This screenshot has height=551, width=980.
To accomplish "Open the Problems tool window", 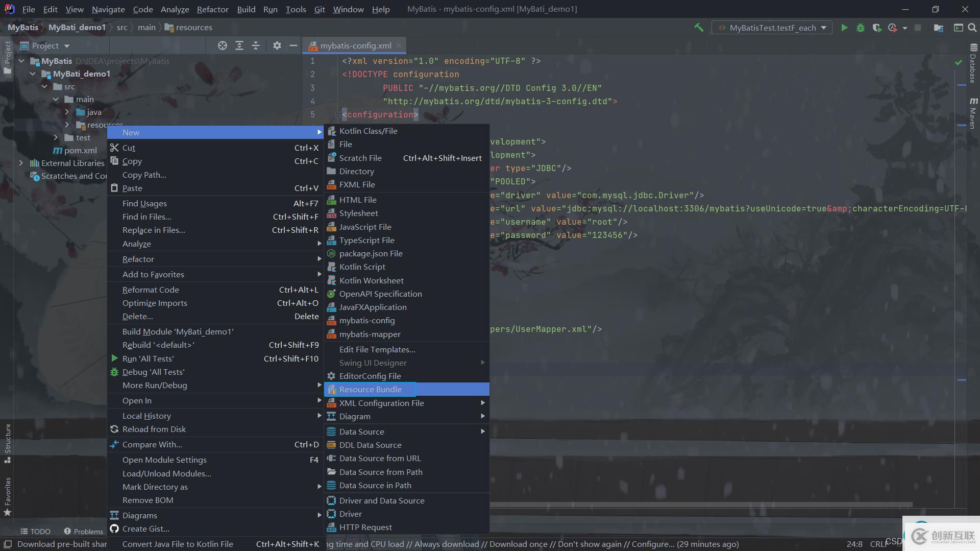I will (x=83, y=531).
